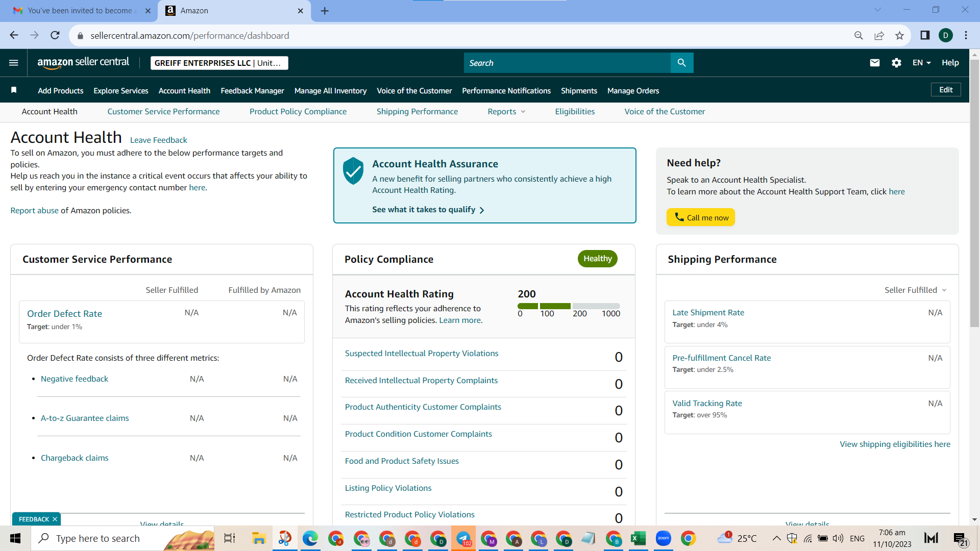Click the browser back arrow
The image size is (980, 551).
[x=14, y=35]
